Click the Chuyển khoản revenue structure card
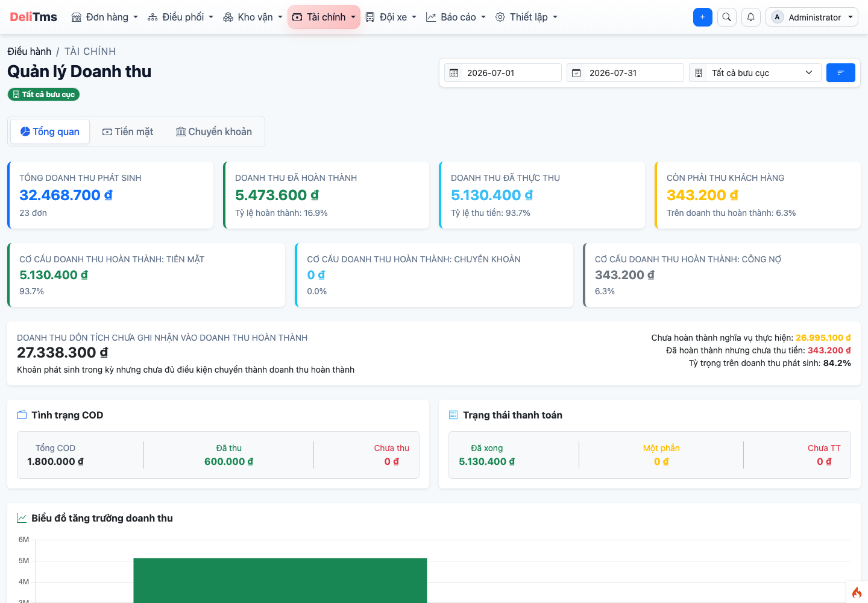Screen dimensions: 868x603 [434, 275]
